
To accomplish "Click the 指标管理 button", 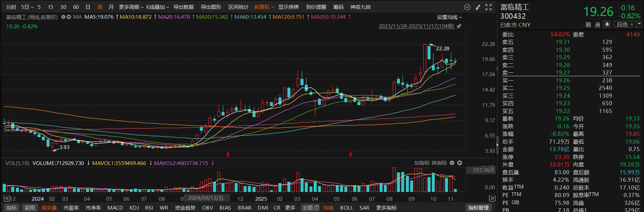I will 478,208.
